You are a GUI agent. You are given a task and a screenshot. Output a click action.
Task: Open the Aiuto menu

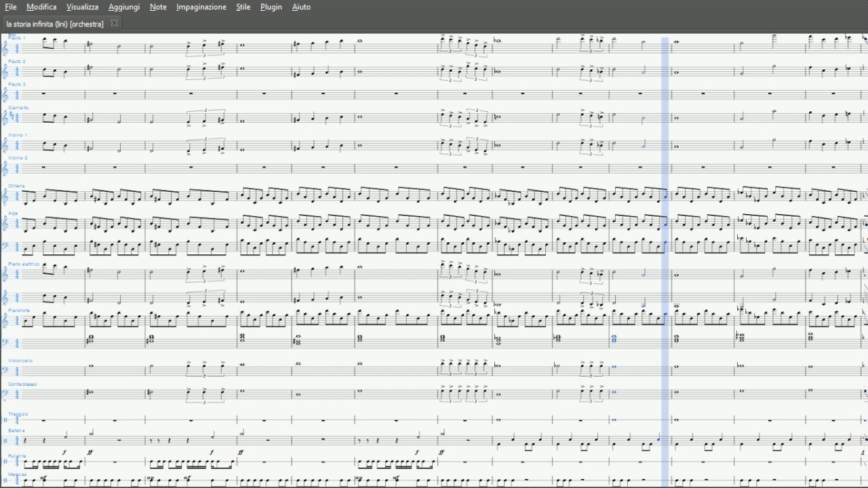(x=301, y=7)
